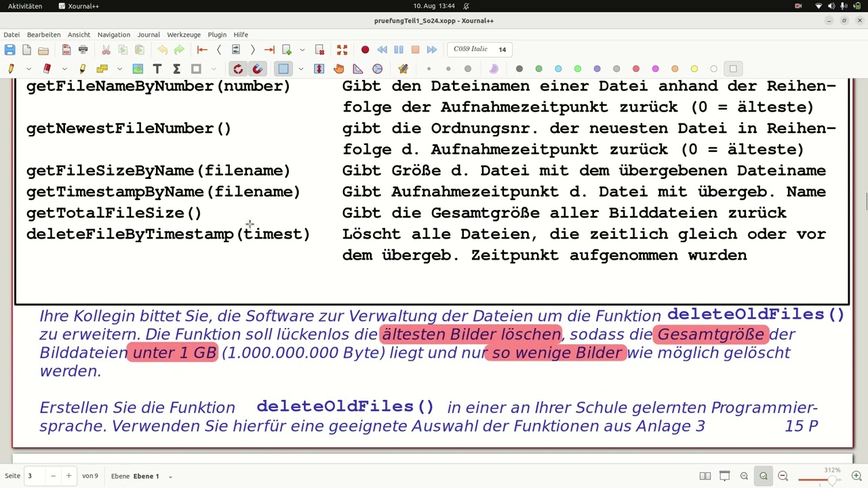Pick the red color swatch
This screenshot has height=488, width=868.
(x=636, y=68)
